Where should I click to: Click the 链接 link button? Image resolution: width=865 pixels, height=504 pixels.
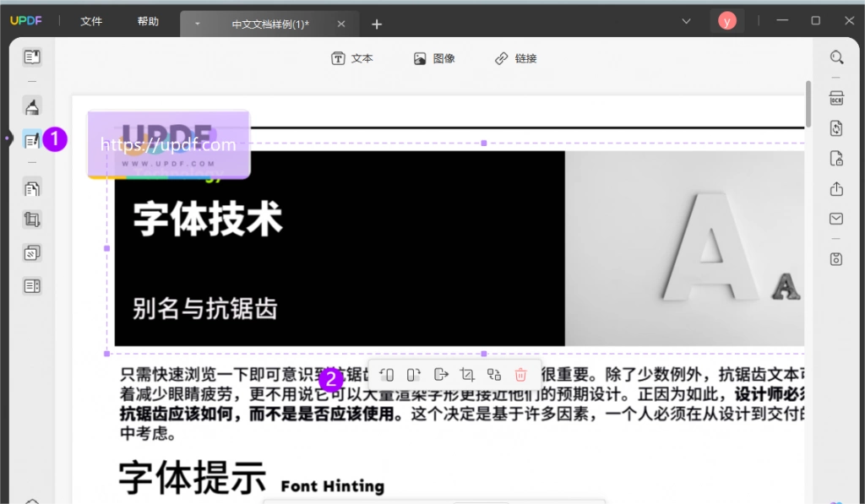(x=515, y=58)
